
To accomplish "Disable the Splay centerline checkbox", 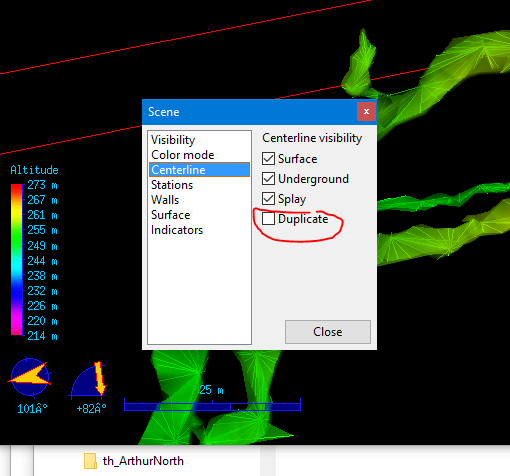I will tap(268, 199).
